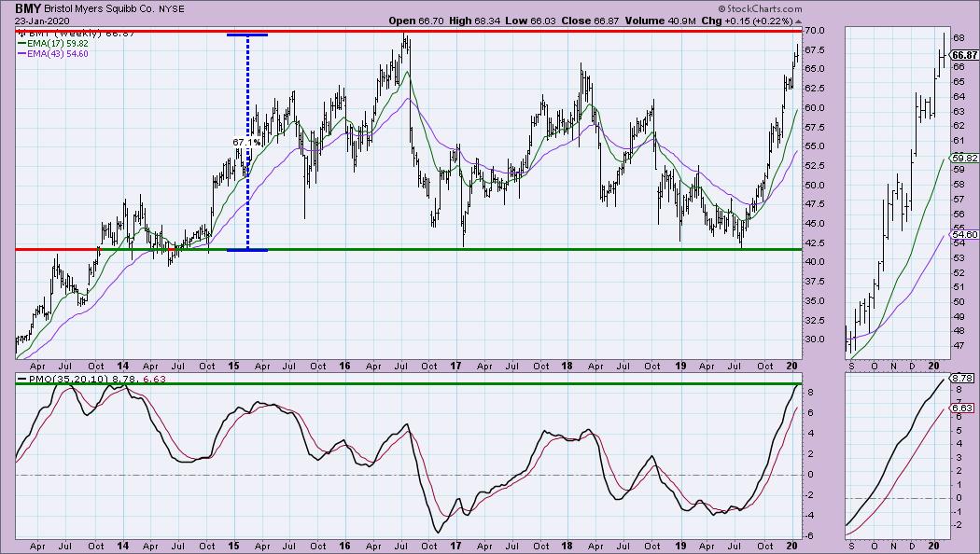Click the boxed 8.78 PMO tag in the zoom panel
The height and width of the screenshot is (554, 980).
961,379
